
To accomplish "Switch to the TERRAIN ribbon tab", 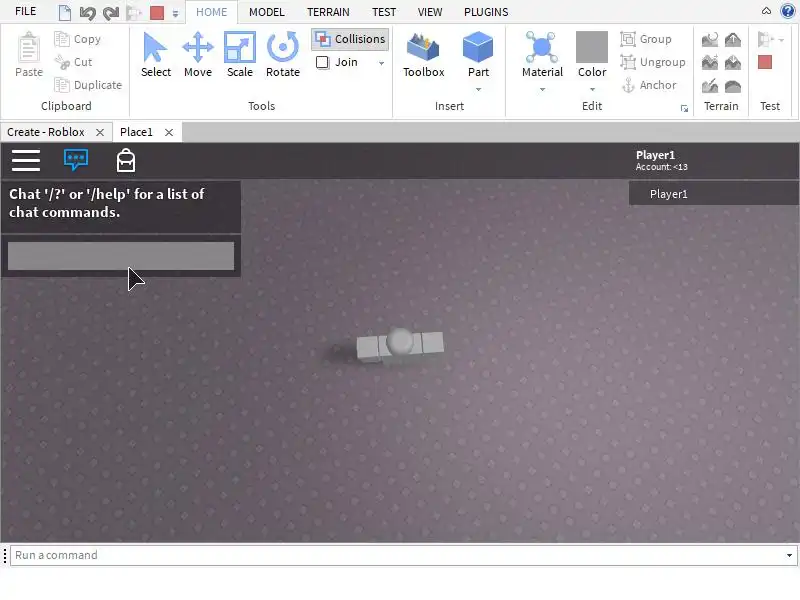I will click(x=328, y=12).
